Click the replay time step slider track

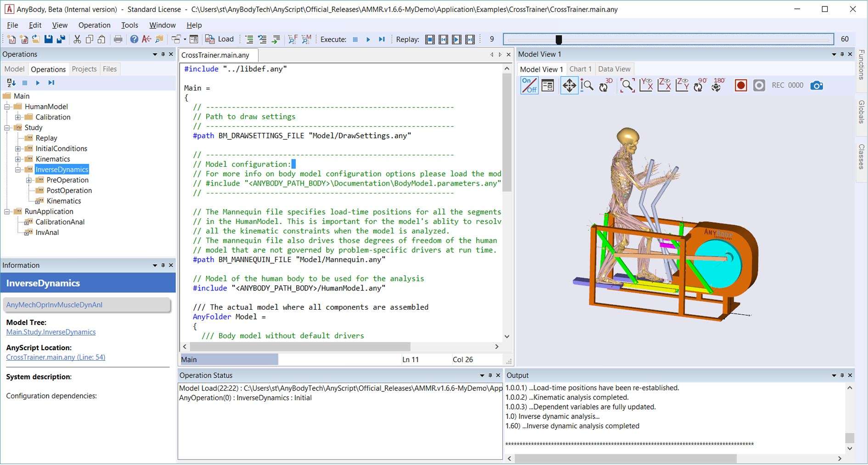click(x=668, y=40)
